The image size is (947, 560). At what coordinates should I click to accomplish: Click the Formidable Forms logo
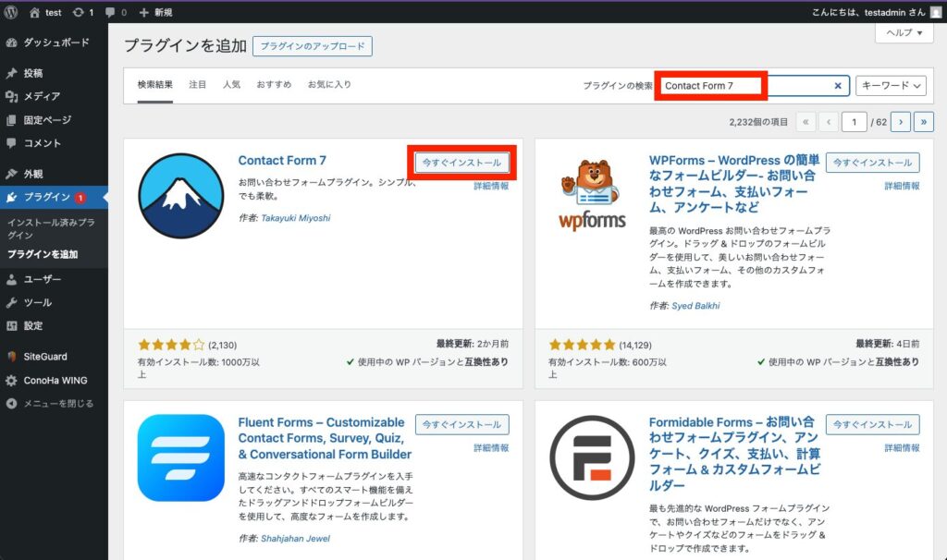click(592, 457)
